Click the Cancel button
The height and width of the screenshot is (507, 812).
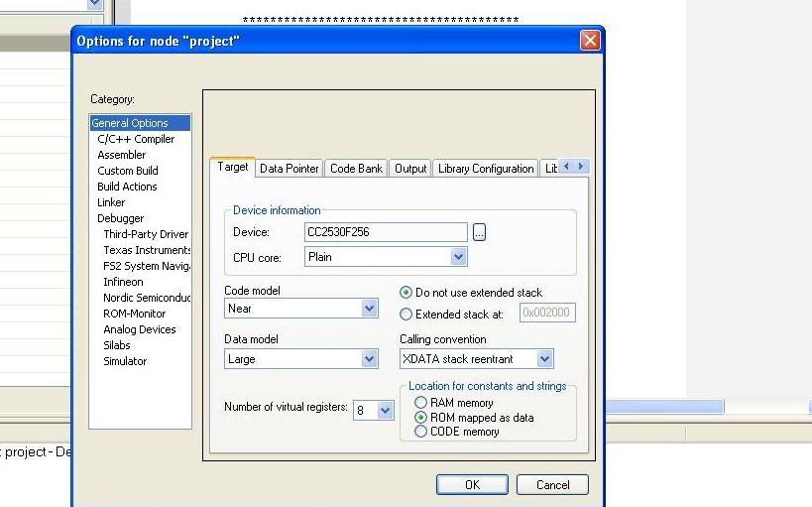point(552,485)
